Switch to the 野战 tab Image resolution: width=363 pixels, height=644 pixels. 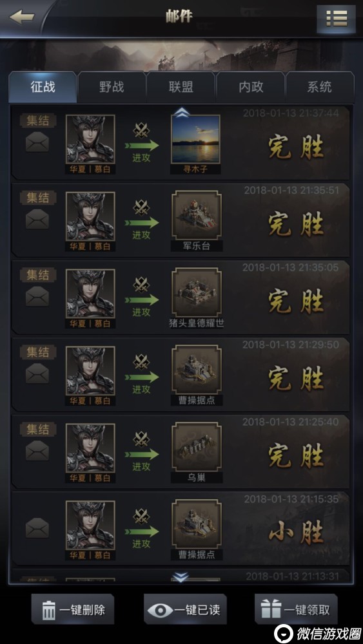click(112, 87)
